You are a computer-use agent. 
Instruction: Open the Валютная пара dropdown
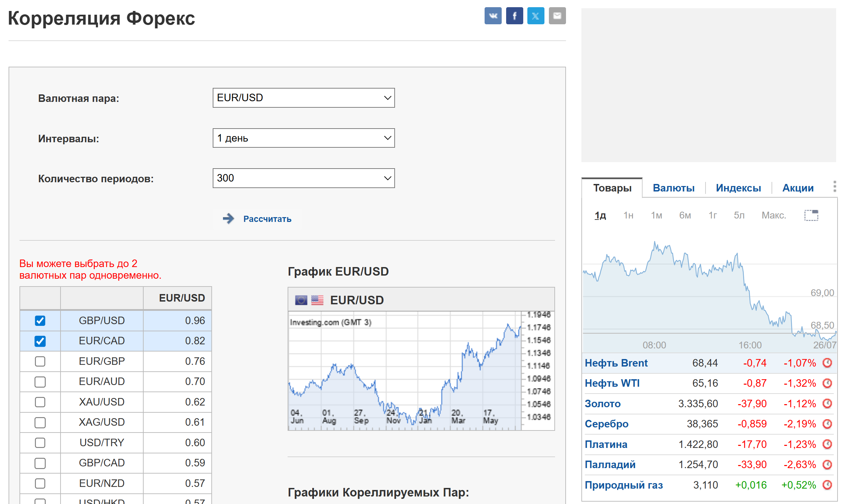tap(303, 98)
